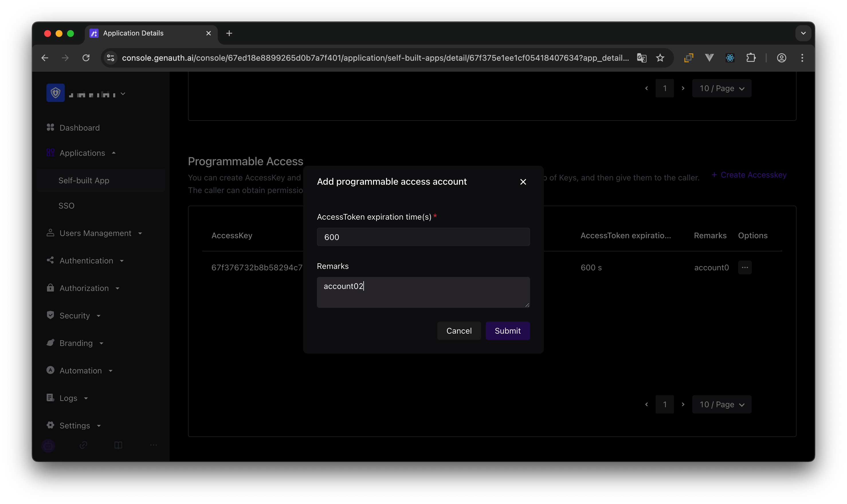Select the Application Details tab
Viewport: 847px width, 504px height.
(151, 33)
